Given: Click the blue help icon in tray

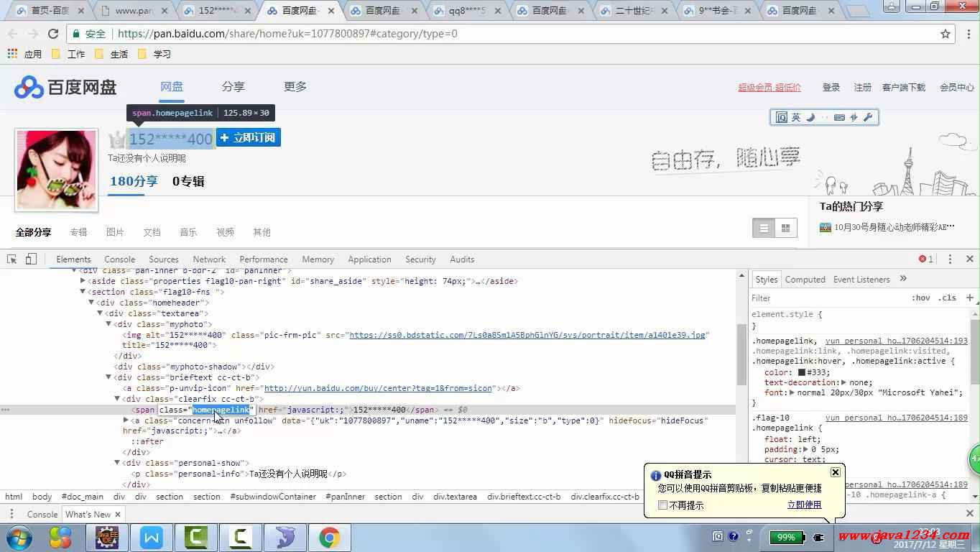Looking at the screenshot, I should [x=733, y=536].
